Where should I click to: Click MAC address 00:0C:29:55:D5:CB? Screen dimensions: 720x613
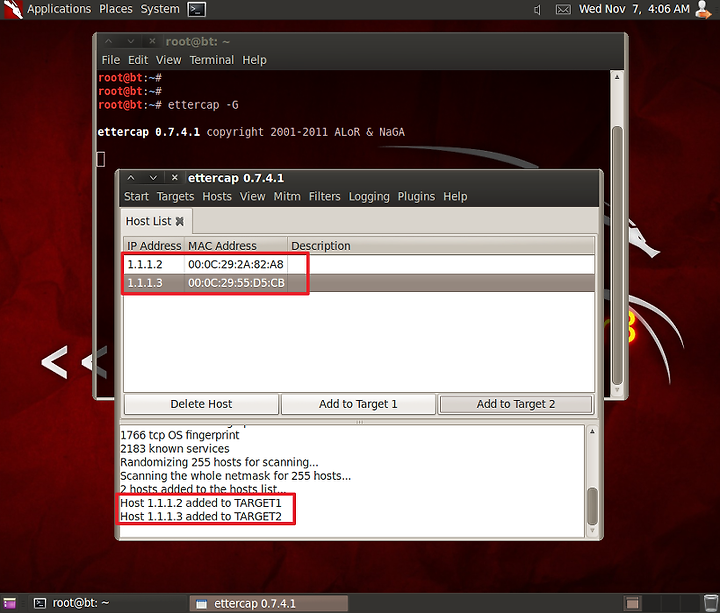point(236,283)
